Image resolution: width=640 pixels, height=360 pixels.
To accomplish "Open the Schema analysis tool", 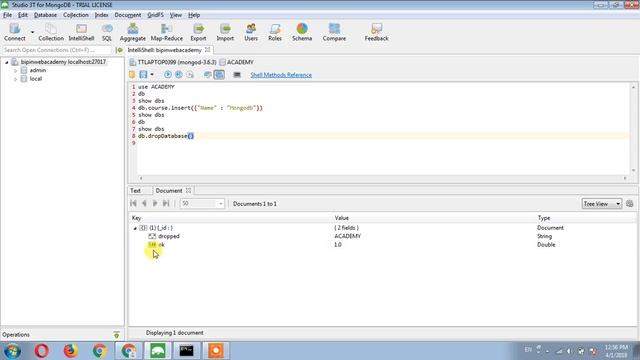I will click(x=302, y=32).
